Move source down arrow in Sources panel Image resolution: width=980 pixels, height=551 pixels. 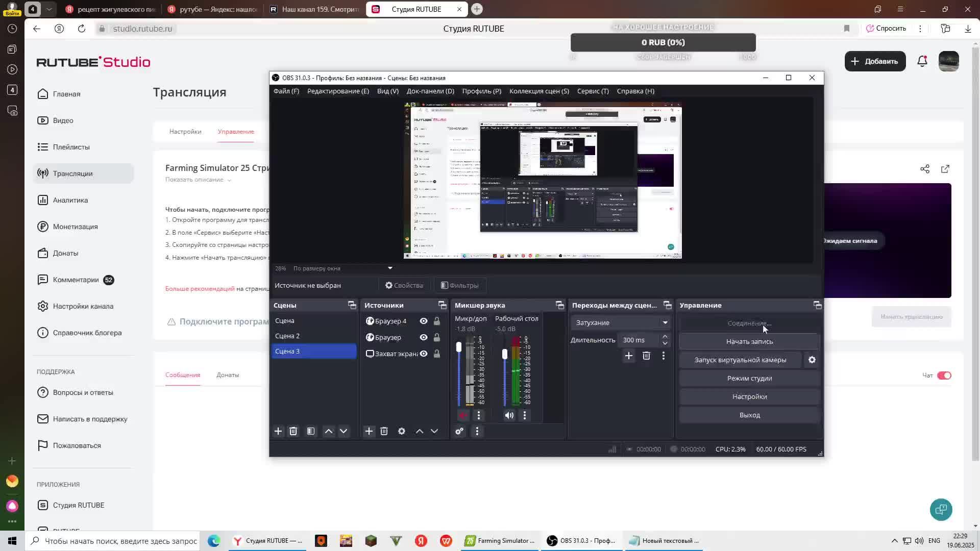coord(434,432)
